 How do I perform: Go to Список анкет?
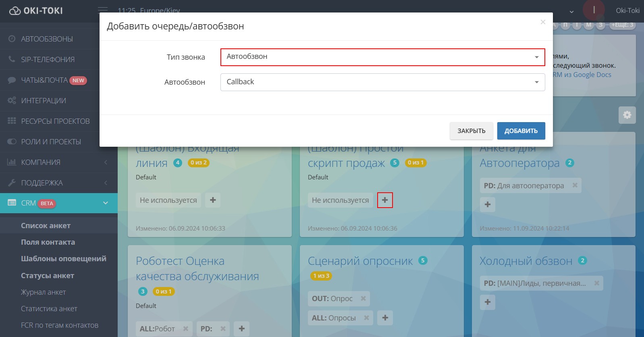pyautogui.click(x=46, y=226)
